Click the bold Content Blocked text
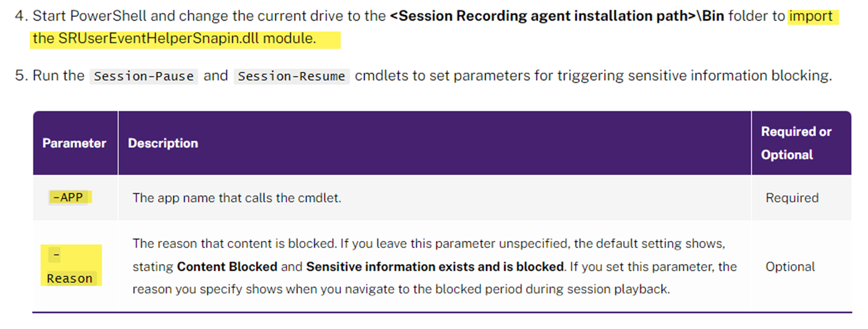This screenshot has width=868, height=329. click(x=227, y=267)
